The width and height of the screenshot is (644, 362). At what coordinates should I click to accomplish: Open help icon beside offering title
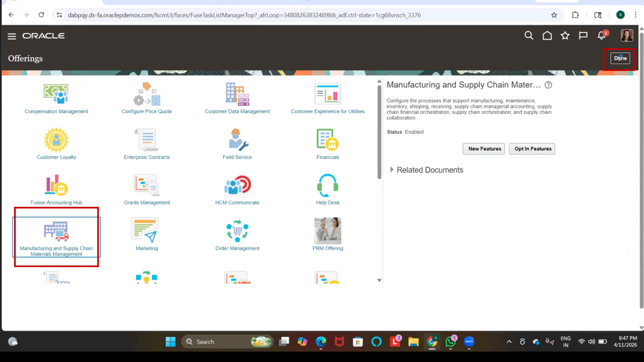pyautogui.click(x=548, y=85)
